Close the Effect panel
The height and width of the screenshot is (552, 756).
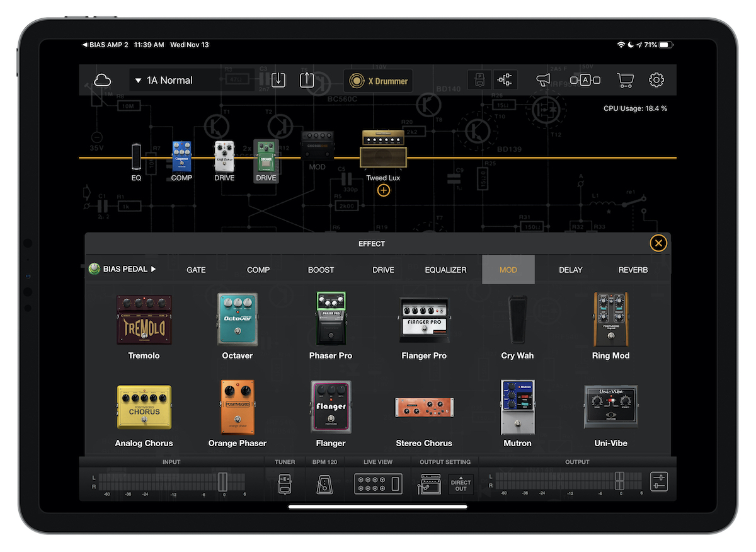[x=658, y=243]
